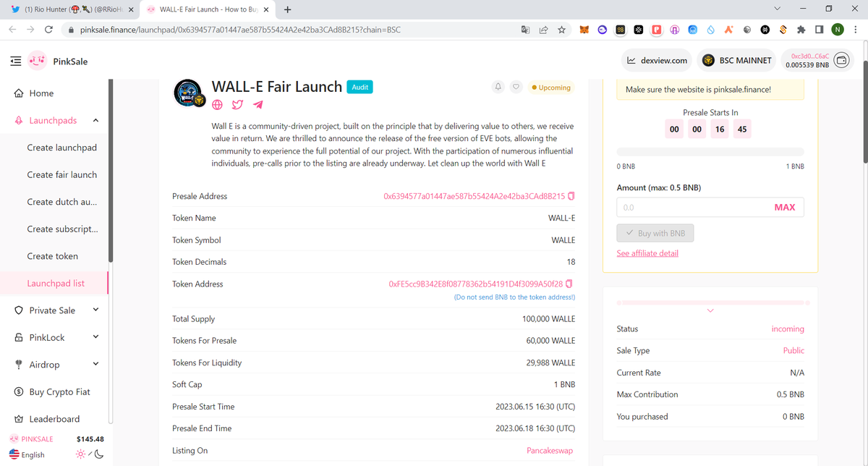Image resolution: width=868 pixels, height=466 pixels.
Task: Open the BSC MAINNET network selector
Action: pyautogui.click(x=738, y=61)
